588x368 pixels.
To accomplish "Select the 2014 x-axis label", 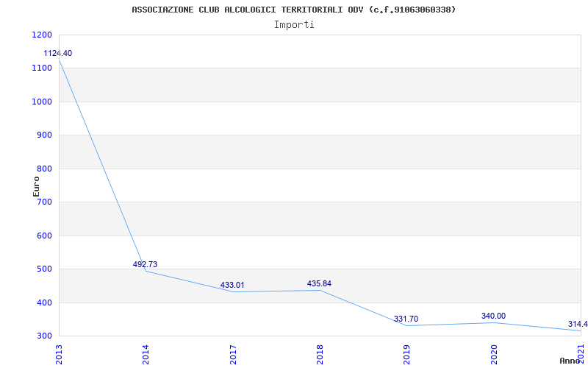I will point(146,355).
